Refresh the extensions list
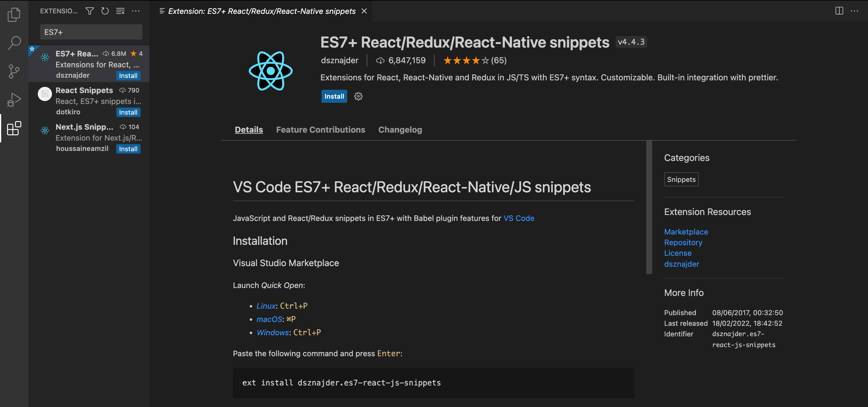868x407 pixels. pyautogui.click(x=105, y=11)
